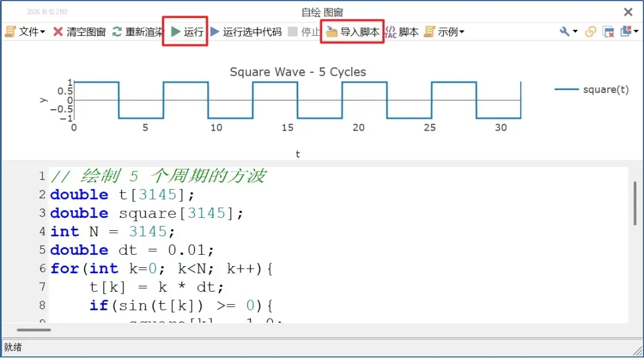
Task: Open the wrench settings dropdown arrow
Action: point(575,31)
